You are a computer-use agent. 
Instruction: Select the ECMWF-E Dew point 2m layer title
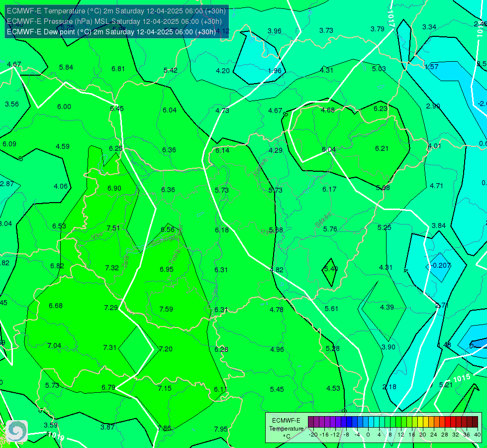pyautogui.click(x=111, y=32)
